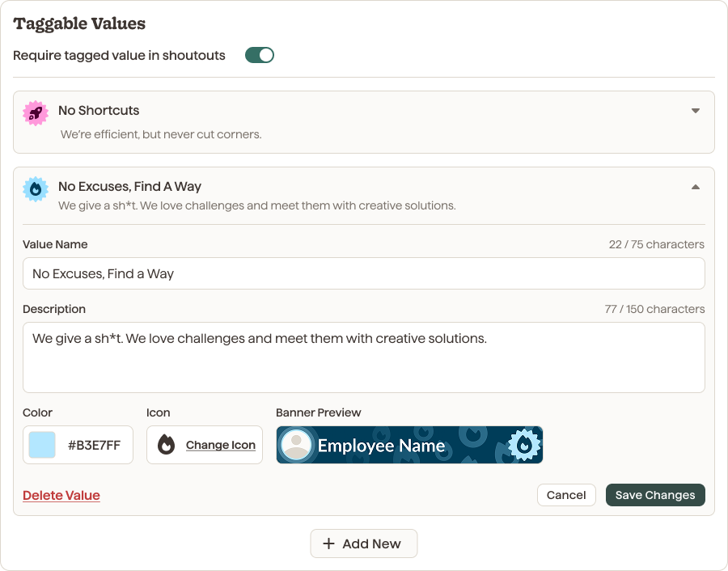Toggle Require tagged value in shoutouts
Screen dimensions: 728x571
(x=260, y=55)
